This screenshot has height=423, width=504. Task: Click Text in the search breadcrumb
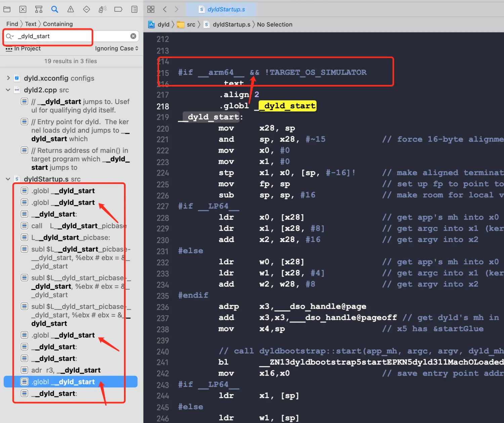point(31,24)
